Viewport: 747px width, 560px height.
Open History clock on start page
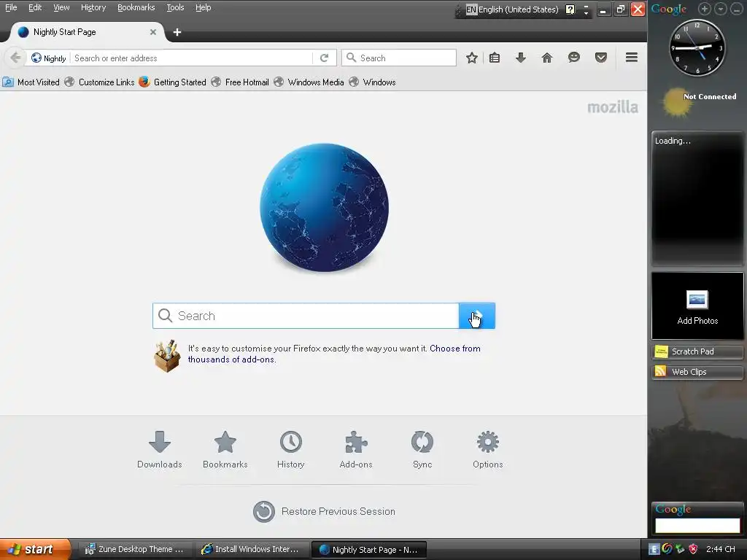(x=290, y=449)
